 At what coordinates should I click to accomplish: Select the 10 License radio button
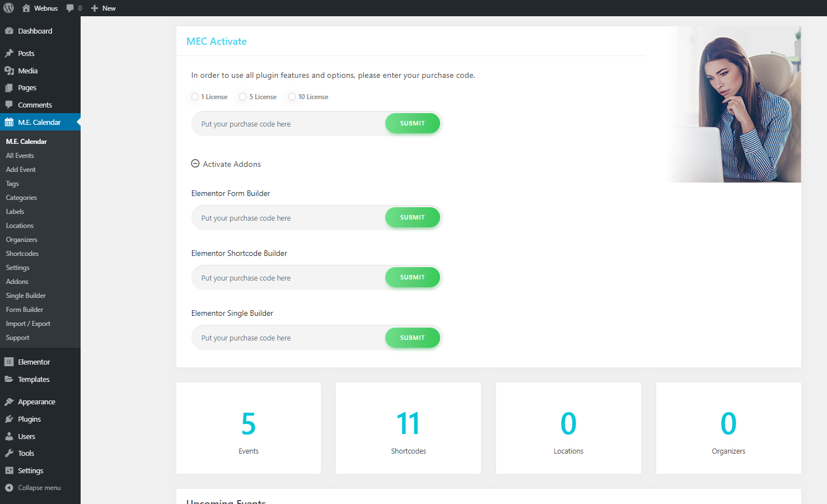292,97
